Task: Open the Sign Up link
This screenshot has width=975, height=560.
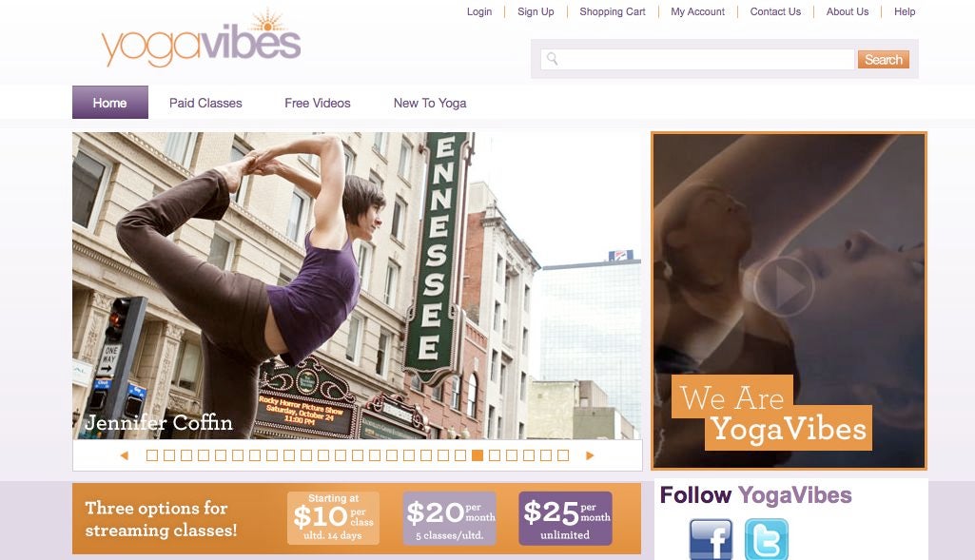Action: [x=536, y=11]
